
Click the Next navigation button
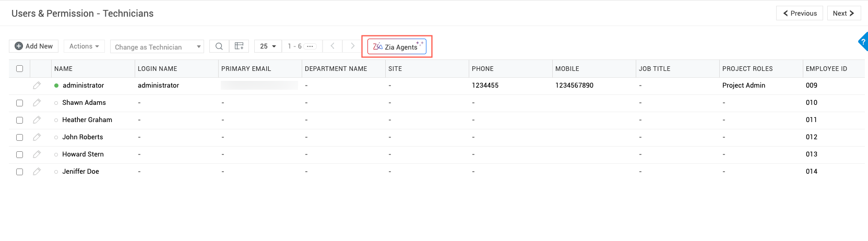click(843, 14)
